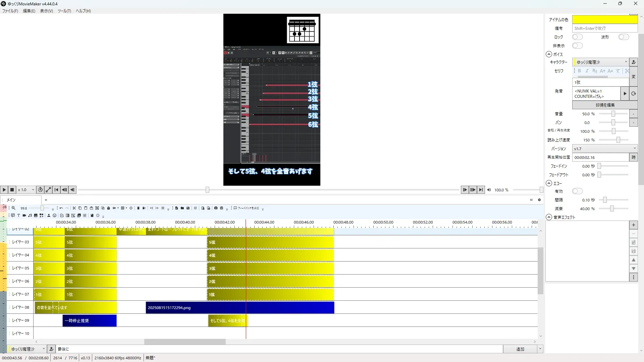The height and width of the screenshot is (362, 644).
Task: Collapse the ボイス section
Action: [x=549, y=54]
